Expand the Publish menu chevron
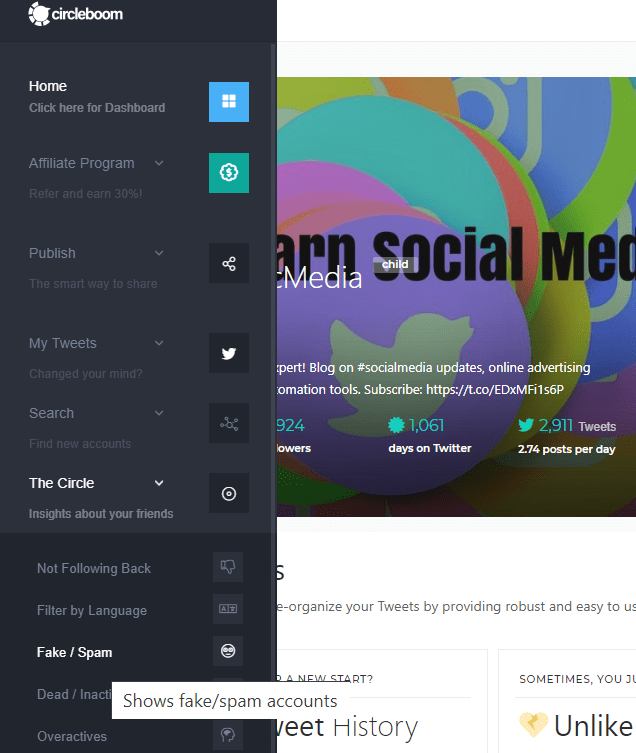The width and height of the screenshot is (636, 753). [x=159, y=253]
